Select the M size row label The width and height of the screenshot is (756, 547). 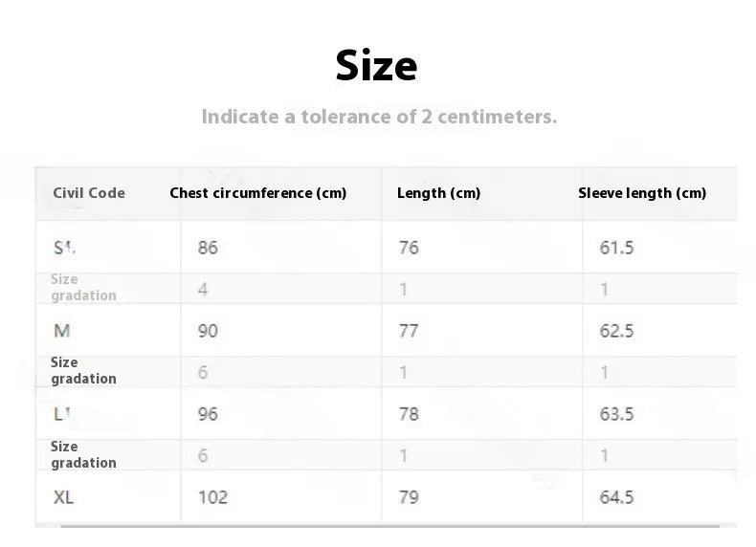(61, 331)
